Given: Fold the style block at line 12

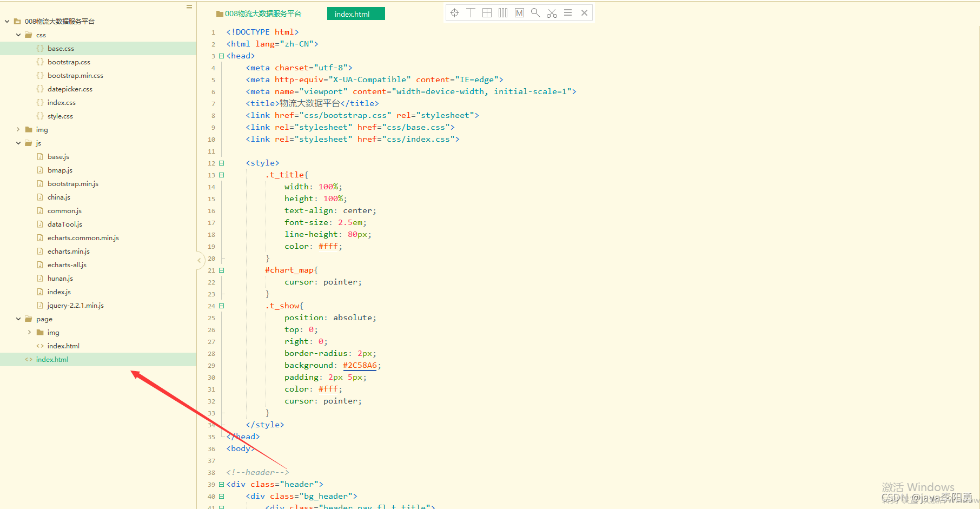Looking at the screenshot, I should click(x=221, y=163).
